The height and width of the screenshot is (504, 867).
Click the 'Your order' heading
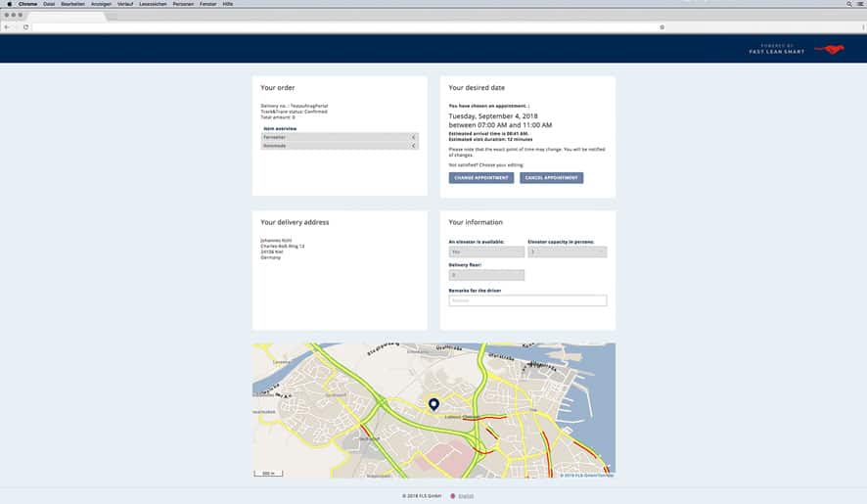click(x=278, y=87)
